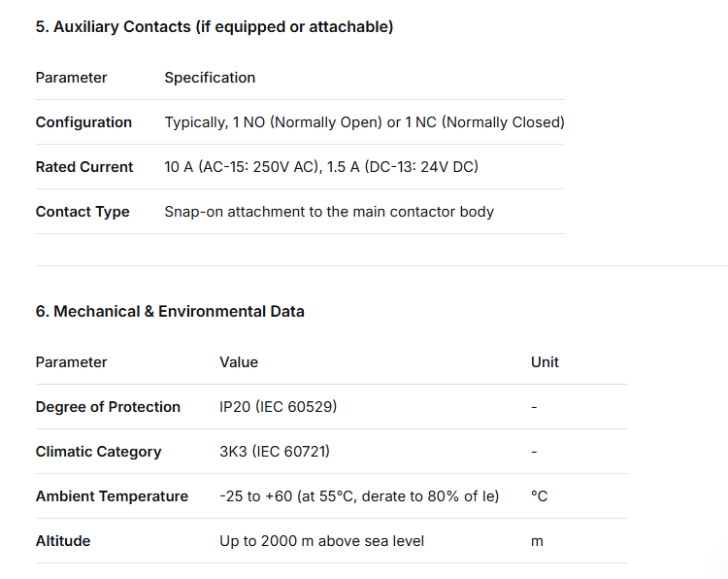Select the 'Climatic Category' row label
The width and height of the screenshot is (728, 579).
click(98, 452)
